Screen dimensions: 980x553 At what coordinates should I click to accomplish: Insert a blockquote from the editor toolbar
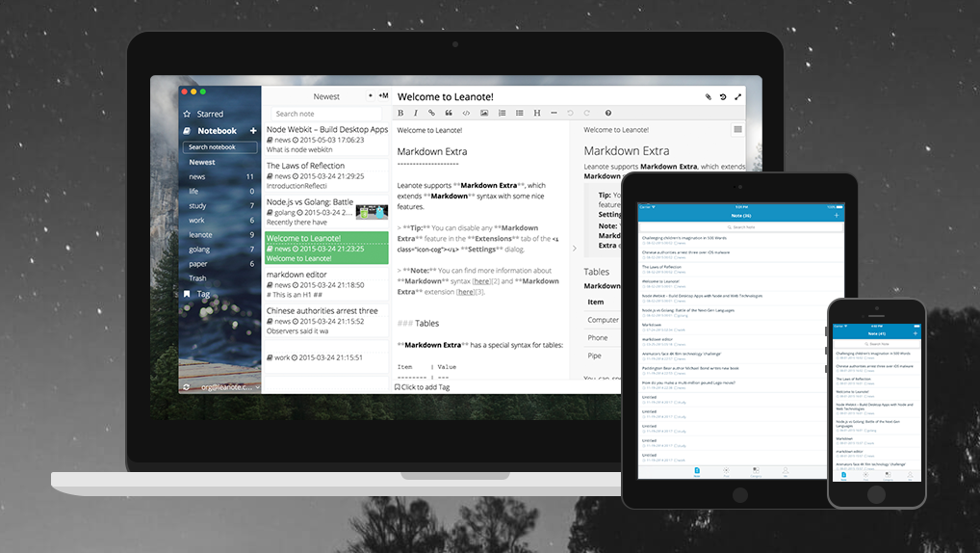[449, 114]
